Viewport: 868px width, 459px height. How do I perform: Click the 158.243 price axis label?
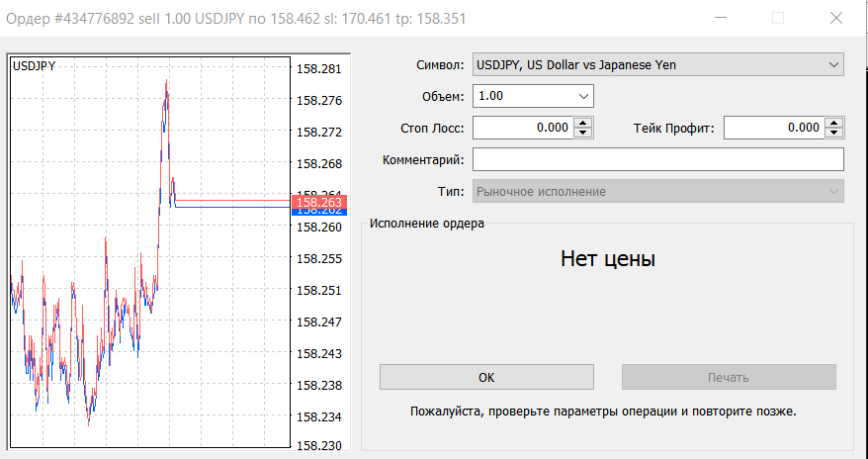[319, 353]
